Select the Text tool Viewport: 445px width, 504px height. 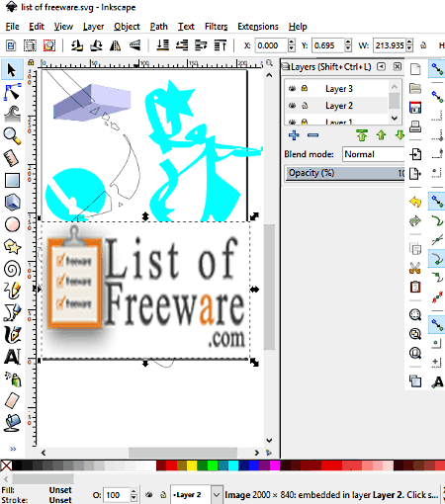pyautogui.click(x=12, y=357)
